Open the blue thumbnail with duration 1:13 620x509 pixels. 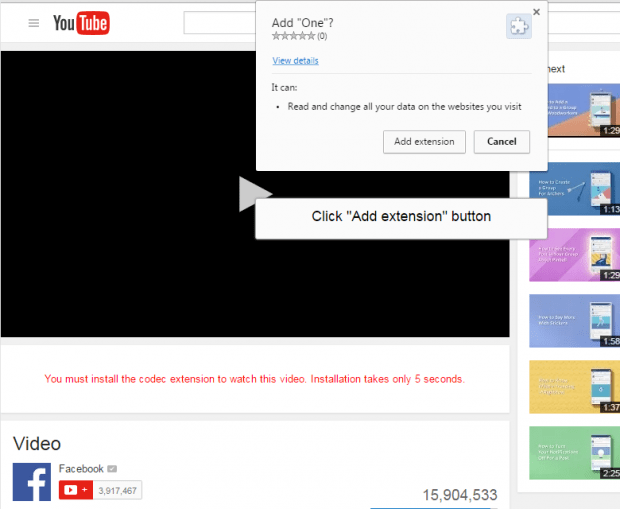pyautogui.click(x=575, y=189)
